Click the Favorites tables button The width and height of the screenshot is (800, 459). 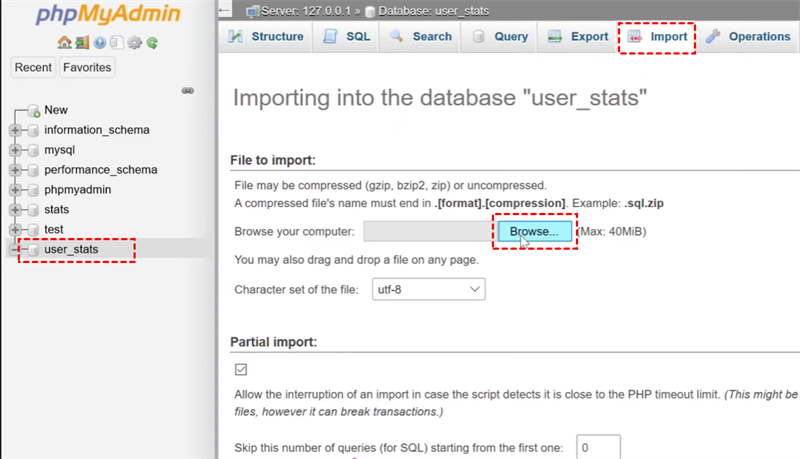[87, 67]
